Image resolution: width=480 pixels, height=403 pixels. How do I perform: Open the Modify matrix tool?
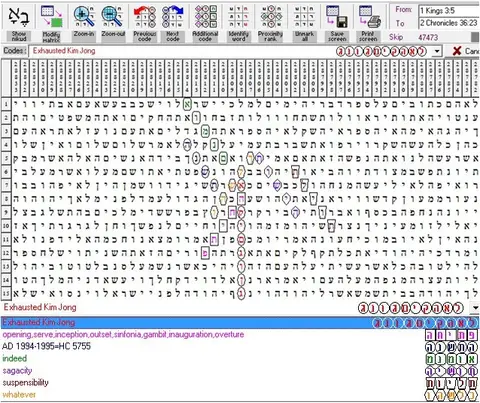click(51, 17)
